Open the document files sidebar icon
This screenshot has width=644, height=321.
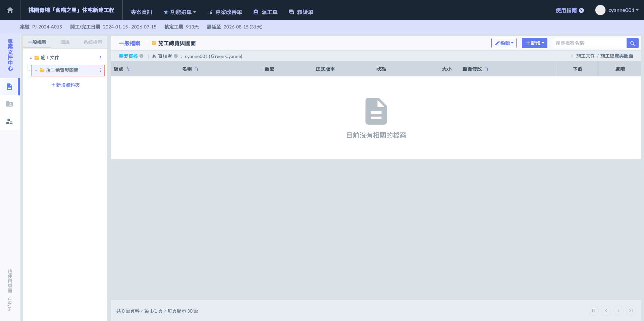[x=9, y=87]
